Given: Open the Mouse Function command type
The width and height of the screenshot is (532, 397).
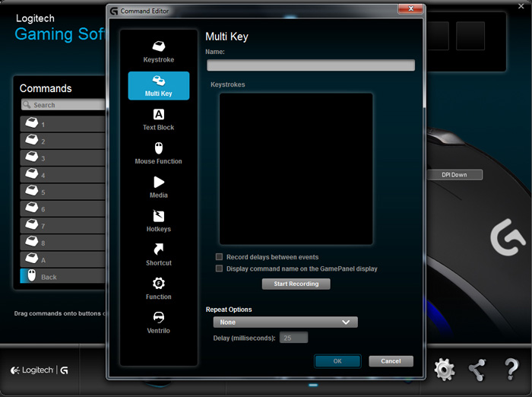Looking at the screenshot, I should coord(158,154).
